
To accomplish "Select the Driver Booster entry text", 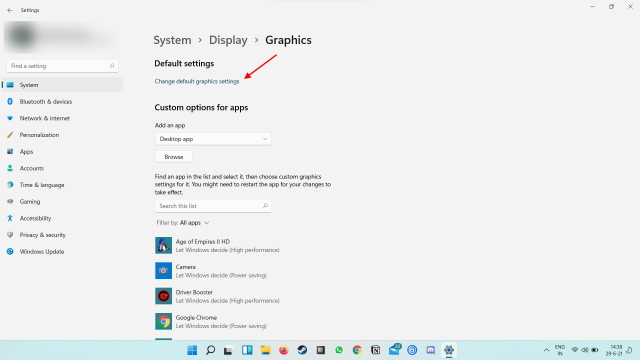I will coord(227,296).
